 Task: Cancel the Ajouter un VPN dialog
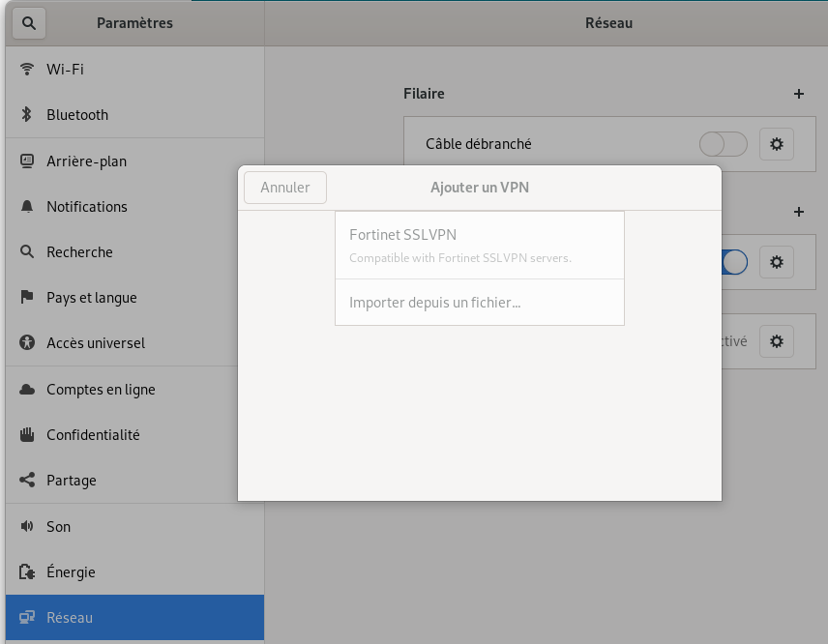(285, 188)
